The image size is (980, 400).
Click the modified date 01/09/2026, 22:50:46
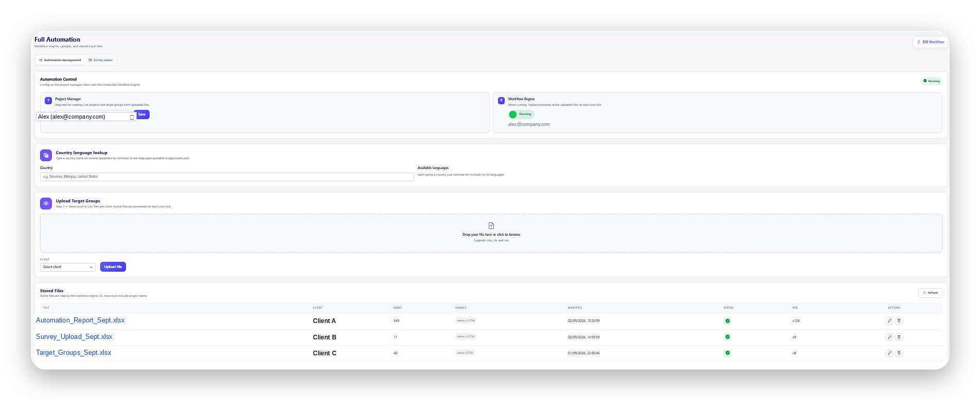[x=584, y=353]
